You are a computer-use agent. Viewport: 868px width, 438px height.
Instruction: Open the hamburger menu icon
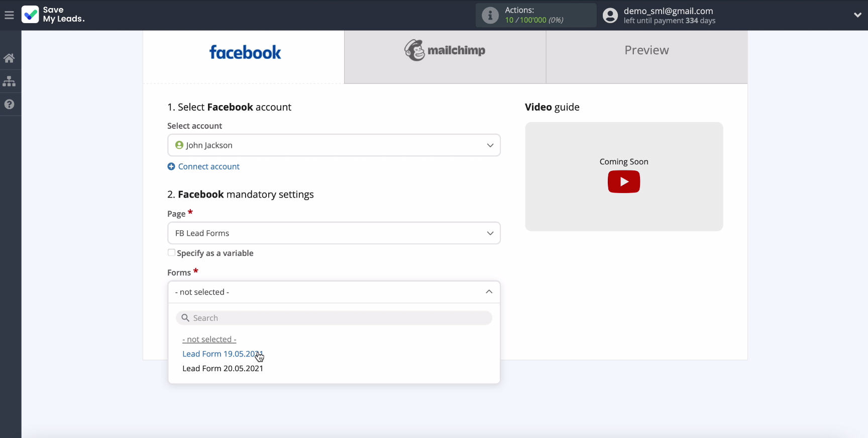[x=9, y=15]
